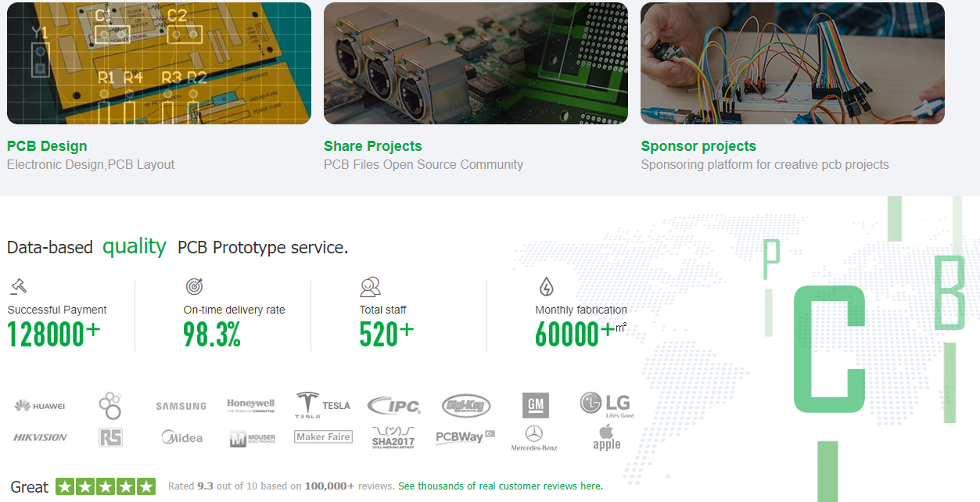Screen dimensions: 980x502
Task: Open the PCB Design thumbnail image
Action: (x=159, y=63)
